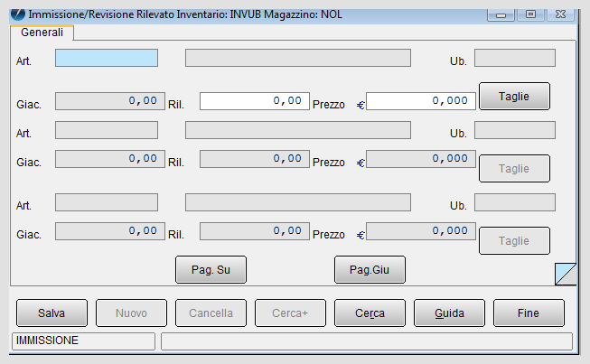Click the euro symbol beside first Prezzo
Screen dimensions: 590x364
click(361, 105)
